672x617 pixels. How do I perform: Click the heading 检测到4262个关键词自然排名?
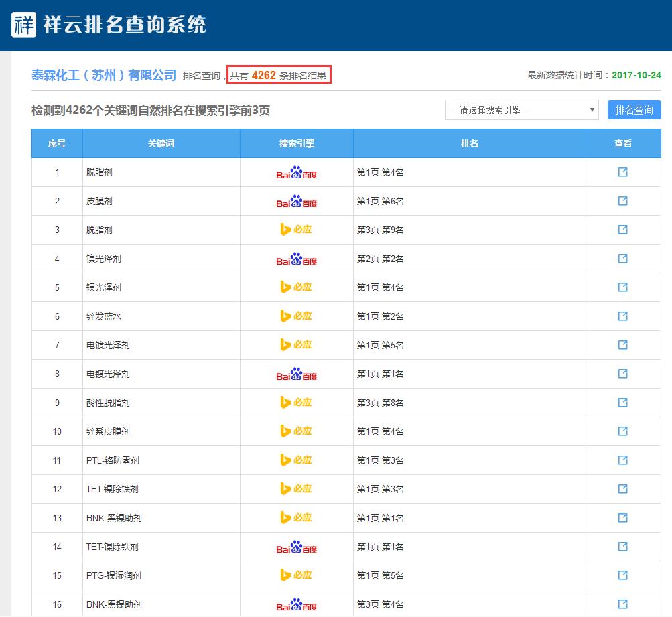pyautogui.click(x=151, y=110)
